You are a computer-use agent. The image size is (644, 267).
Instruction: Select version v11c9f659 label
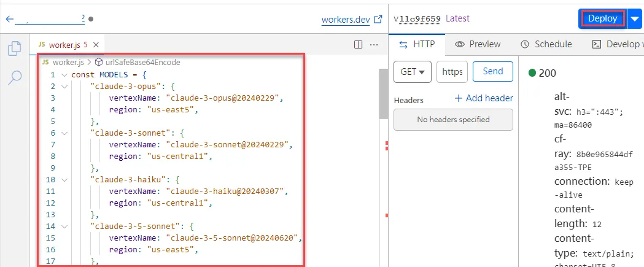[417, 18]
